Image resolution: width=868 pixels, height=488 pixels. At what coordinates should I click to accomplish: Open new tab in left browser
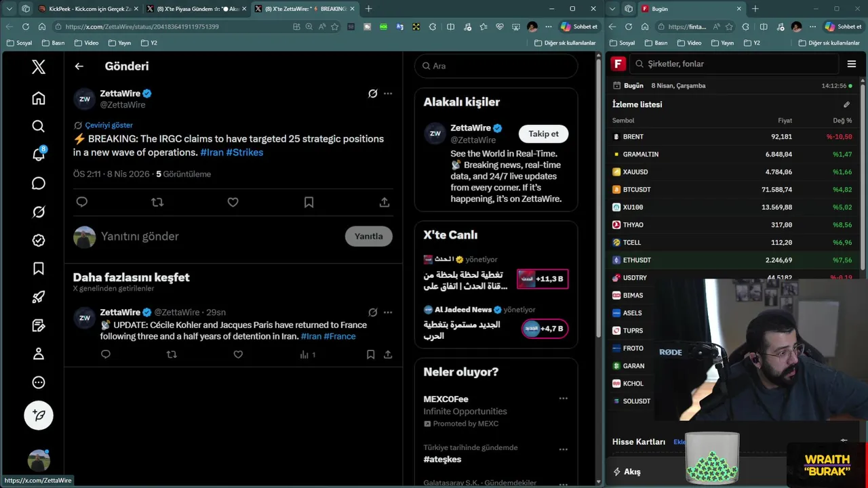click(368, 9)
